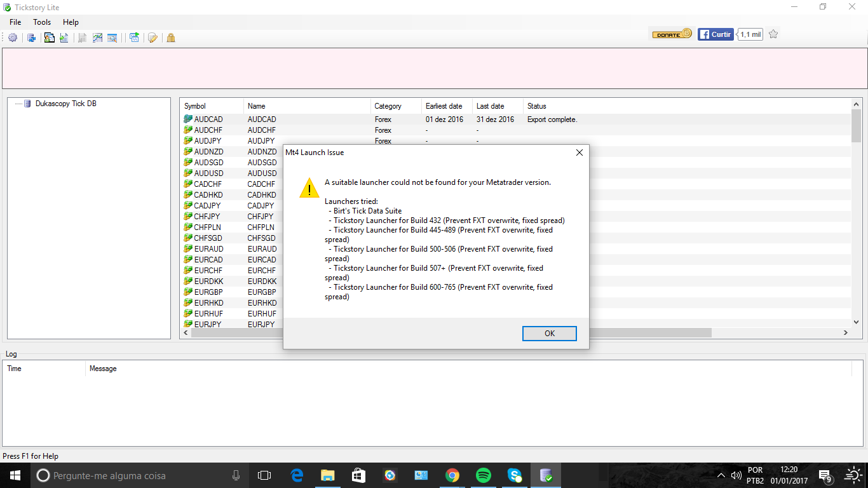The height and width of the screenshot is (488, 868).
Task: Click the symbol list scroll left arrow
Action: pos(186,333)
